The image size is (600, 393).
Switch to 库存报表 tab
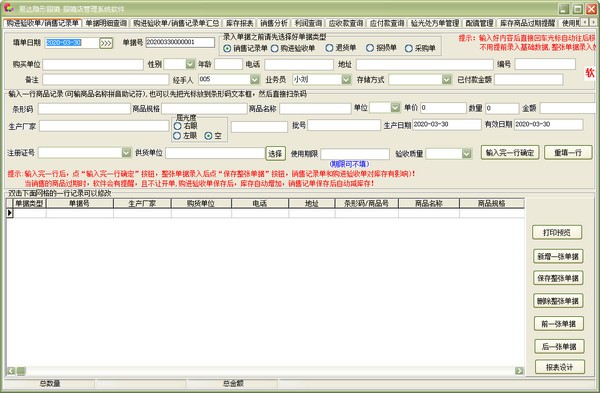[240, 23]
